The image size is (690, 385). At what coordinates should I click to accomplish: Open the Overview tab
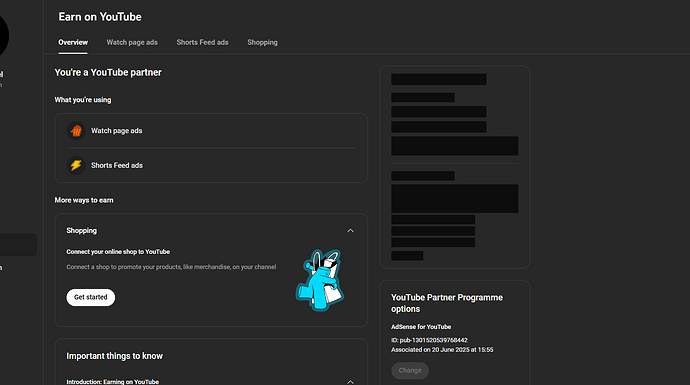73,42
